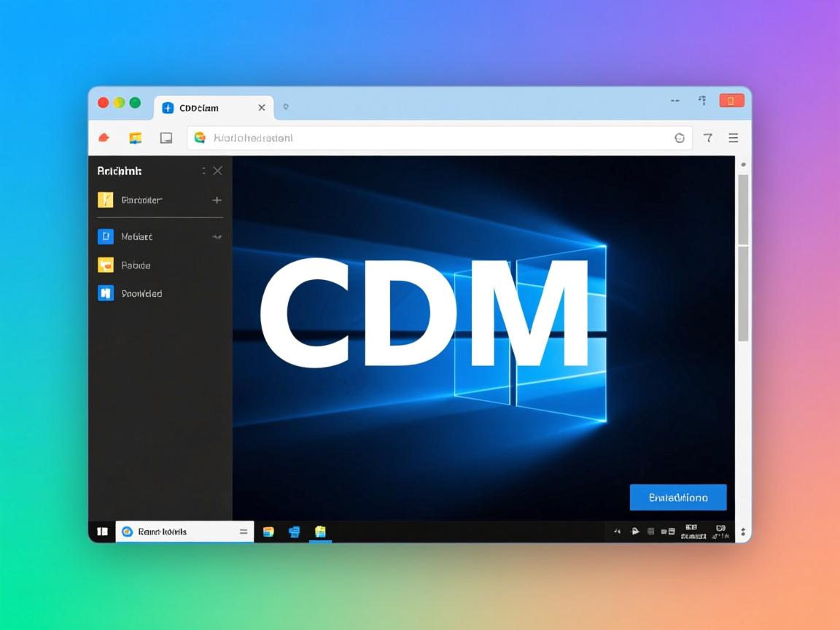This screenshot has height=630, width=840.
Task: Click the plus button on the first sidebar item
Action: (217, 200)
